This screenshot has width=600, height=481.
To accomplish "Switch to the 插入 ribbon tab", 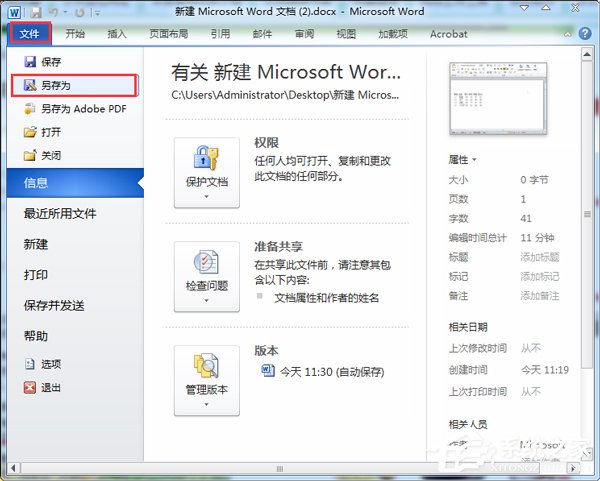I will pos(117,34).
